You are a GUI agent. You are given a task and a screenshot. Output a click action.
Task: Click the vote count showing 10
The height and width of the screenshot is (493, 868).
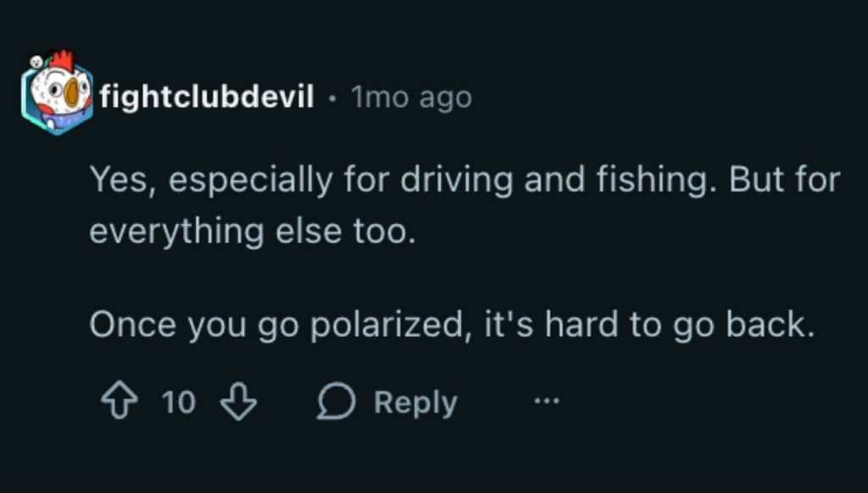[180, 402]
